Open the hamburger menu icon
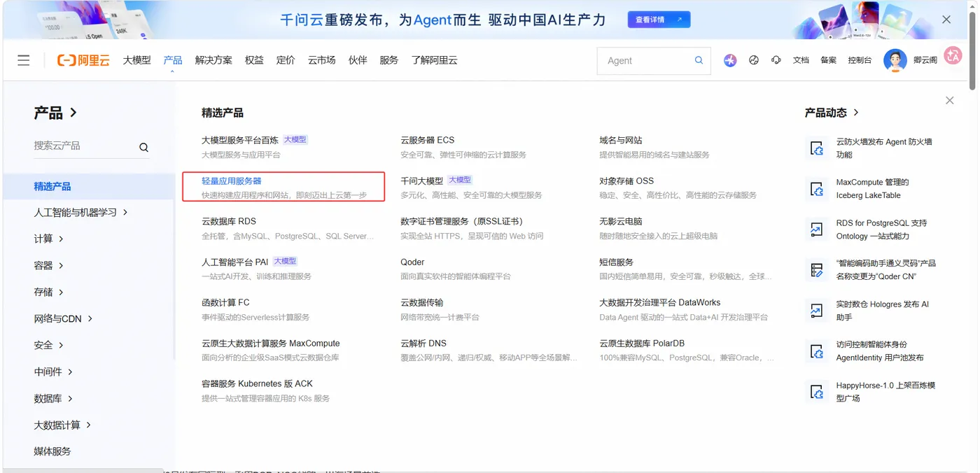980x473 pixels. click(x=24, y=60)
